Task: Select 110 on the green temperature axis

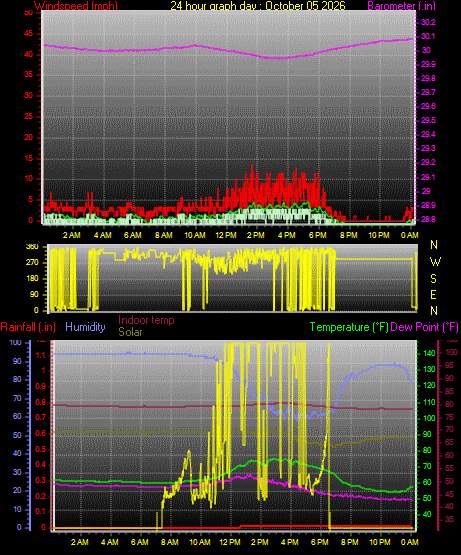Action: pyautogui.click(x=429, y=402)
